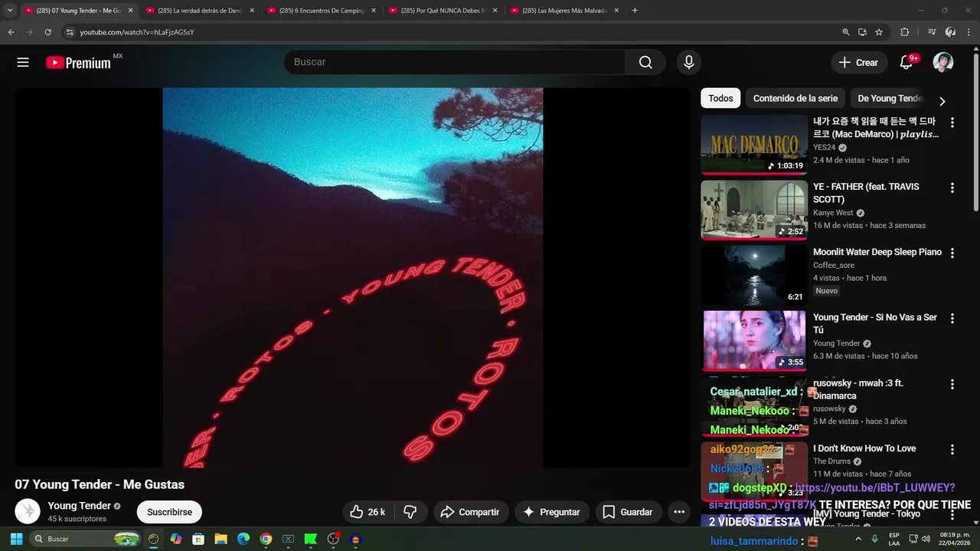Switch to Las Mujeres Más Malvadas tab
The height and width of the screenshot is (551, 980).
563,11
